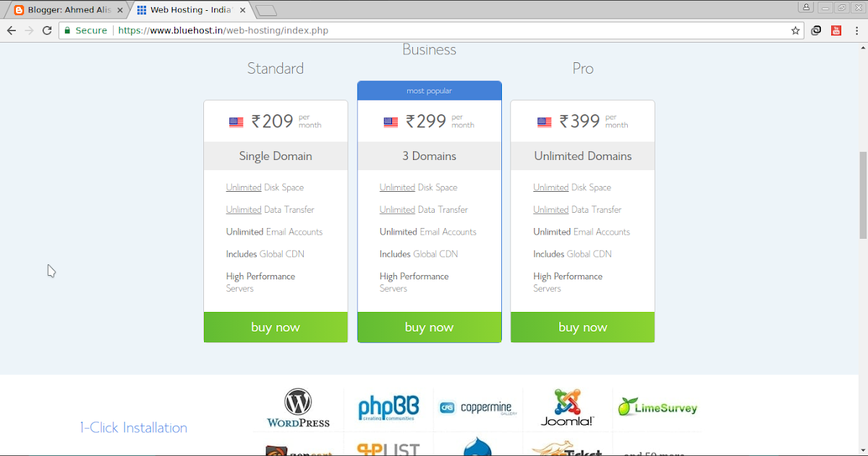The image size is (868, 456).
Task: Click High Performance Servers in Pro plan
Action: pos(568,282)
